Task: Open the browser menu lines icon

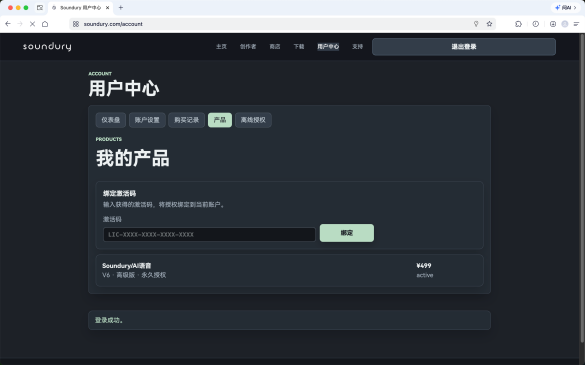Action: (576, 24)
